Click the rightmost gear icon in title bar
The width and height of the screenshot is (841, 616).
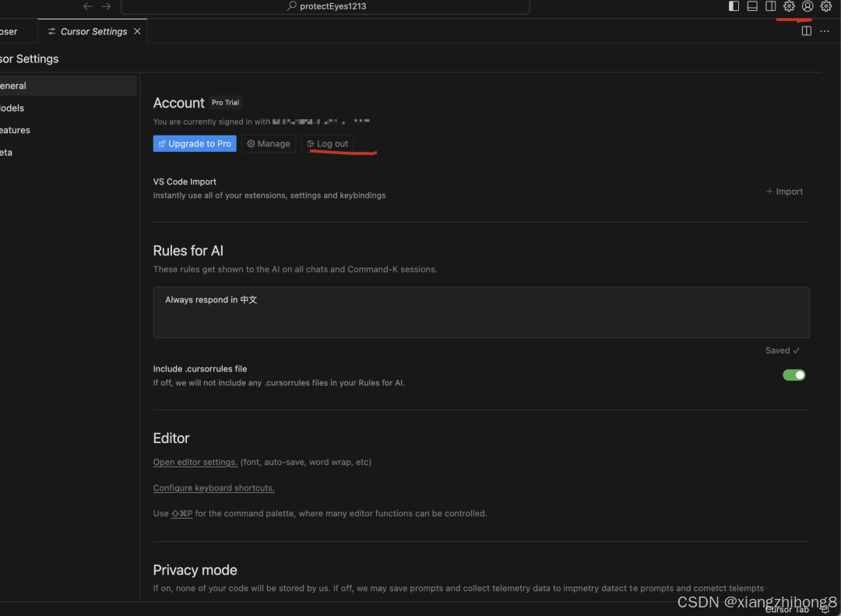(x=826, y=6)
